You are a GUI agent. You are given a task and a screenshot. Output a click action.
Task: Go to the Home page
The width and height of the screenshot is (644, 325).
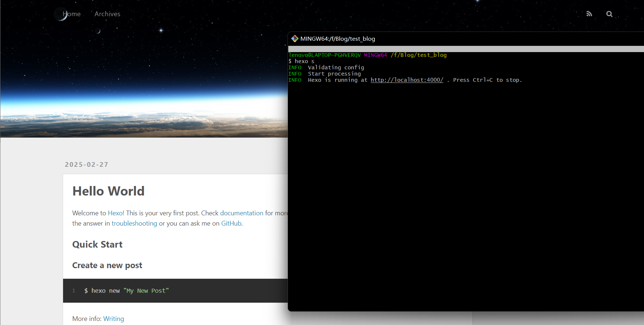coord(72,14)
